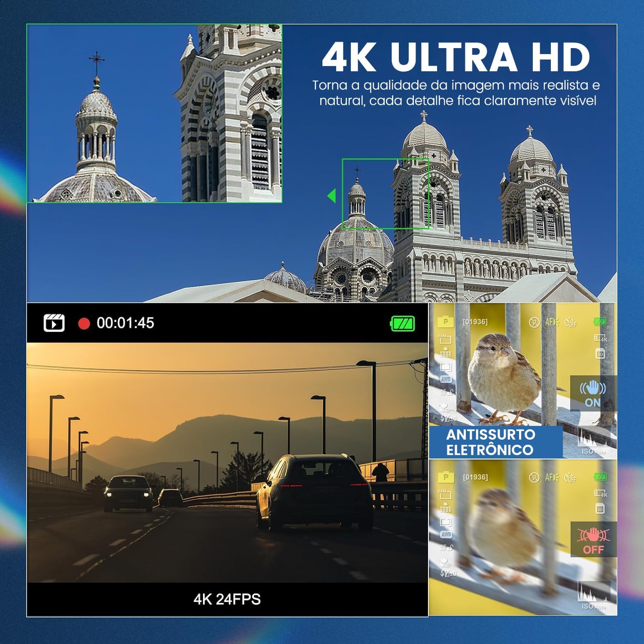Click the 4K video resolution icon in the blurry bird panel
This screenshot has width=644, height=644.
pyautogui.click(x=601, y=494)
